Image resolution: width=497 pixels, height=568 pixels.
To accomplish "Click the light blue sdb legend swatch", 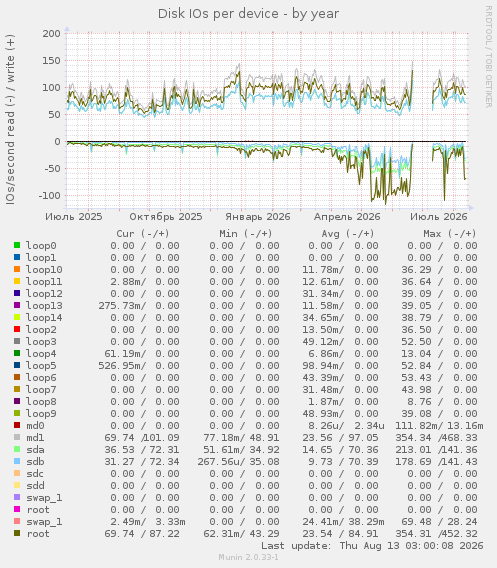I will pos(17,461).
